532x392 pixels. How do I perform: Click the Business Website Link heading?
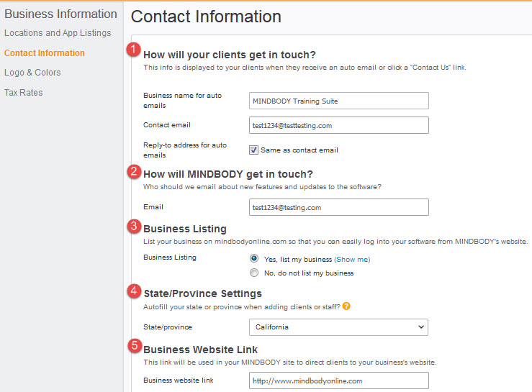point(201,350)
